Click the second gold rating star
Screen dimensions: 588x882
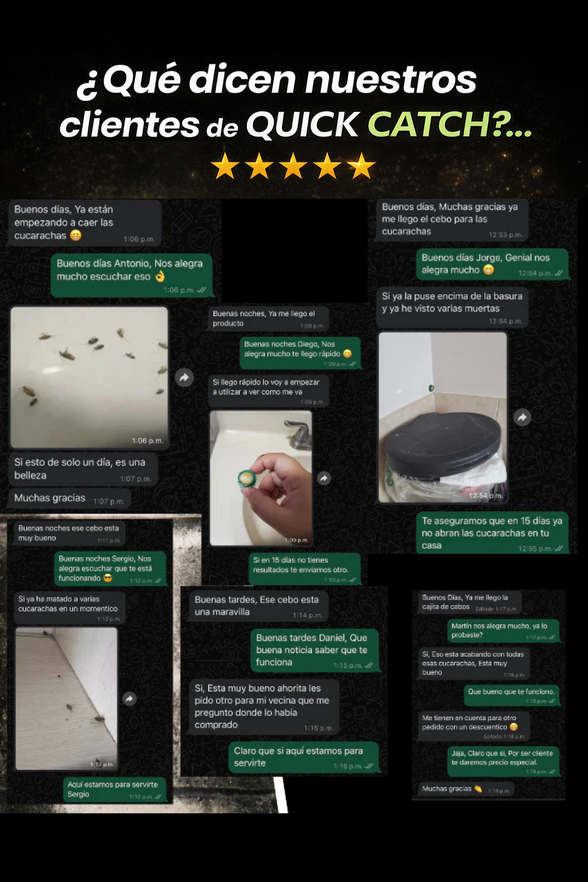(259, 166)
